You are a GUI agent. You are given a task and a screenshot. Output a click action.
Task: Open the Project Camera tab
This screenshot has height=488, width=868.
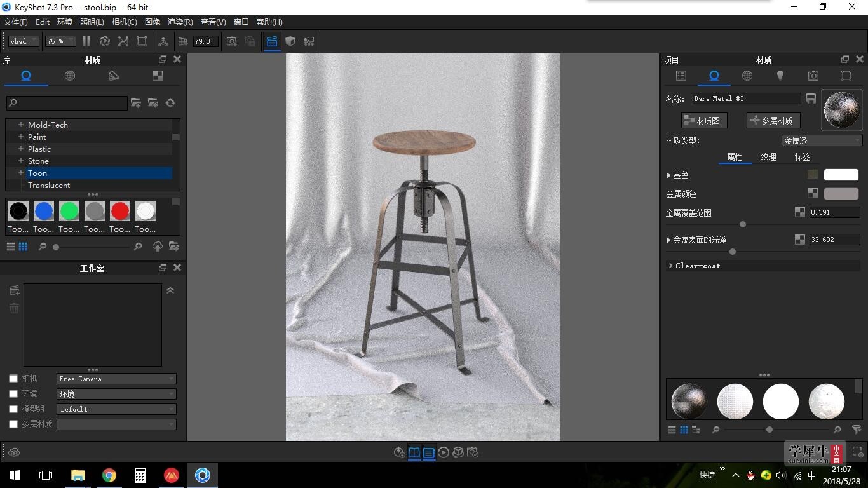(x=813, y=76)
